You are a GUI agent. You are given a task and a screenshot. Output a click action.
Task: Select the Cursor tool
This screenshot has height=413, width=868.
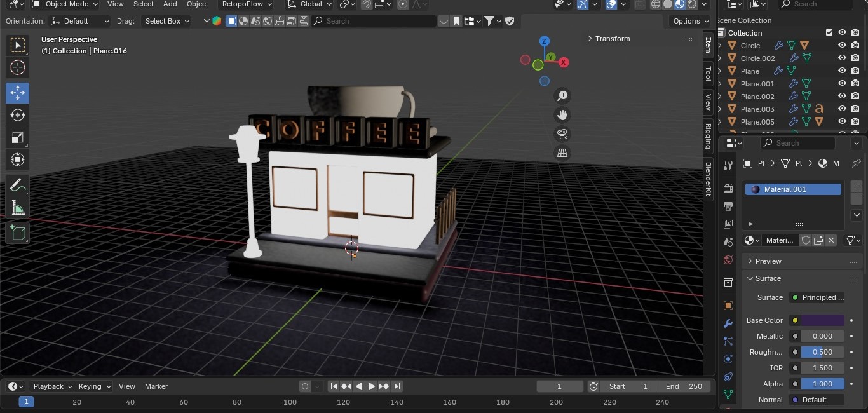click(18, 67)
